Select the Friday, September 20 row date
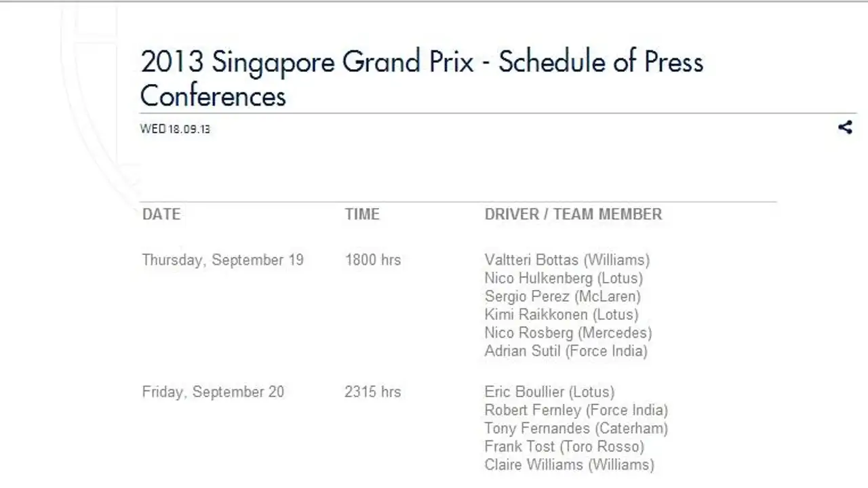This screenshot has height=488, width=868. tap(213, 392)
